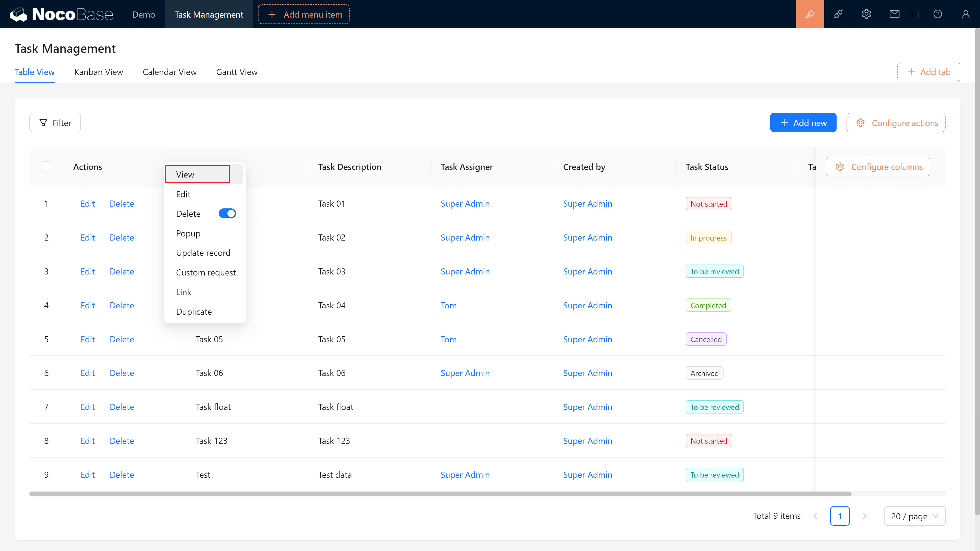The image size is (980, 551).
Task: Open the messages envelope icon
Action: pyautogui.click(x=895, y=14)
